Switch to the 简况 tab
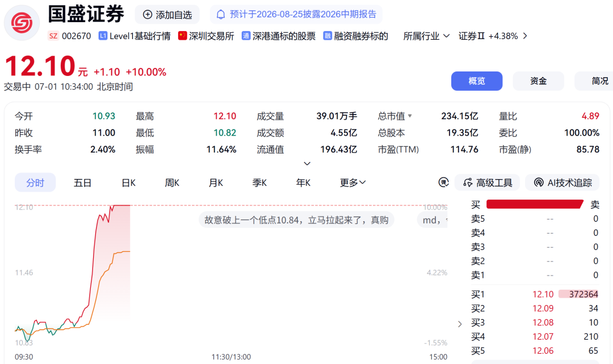Image resolution: width=613 pixels, height=364 pixels. coord(594,81)
